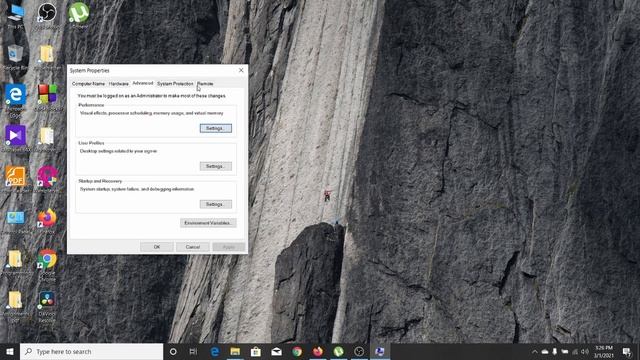Open Microsoft Edge from the taskbar
Viewport: 640px width, 360px height.
[x=215, y=351]
